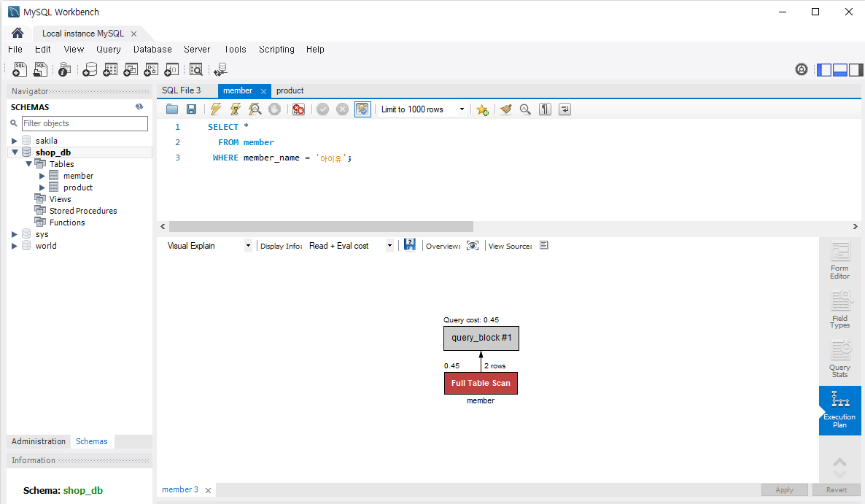Toggle View Source of execution plan
This screenshot has height=504, width=865.
click(x=544, y=245)
